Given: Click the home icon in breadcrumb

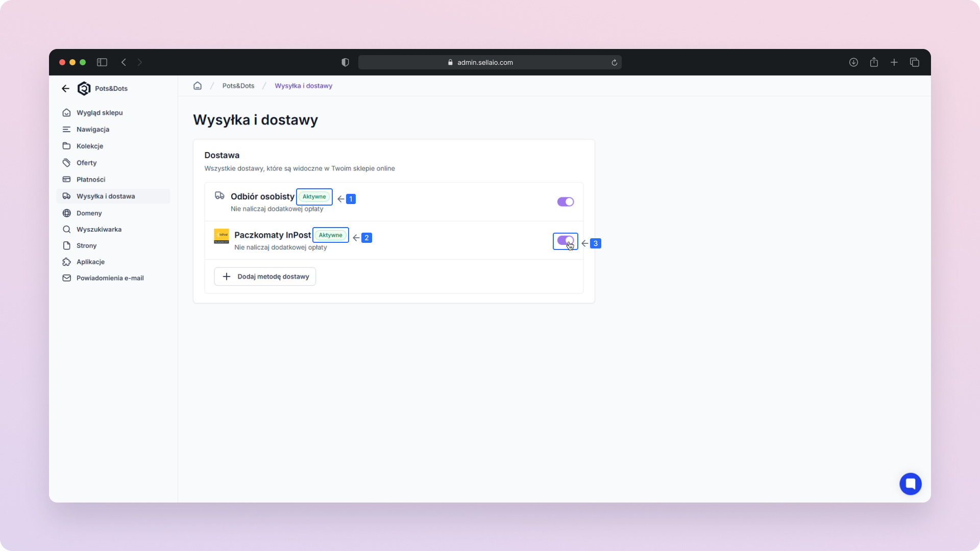Looking at the screenshot, I should tap(198, 86).
